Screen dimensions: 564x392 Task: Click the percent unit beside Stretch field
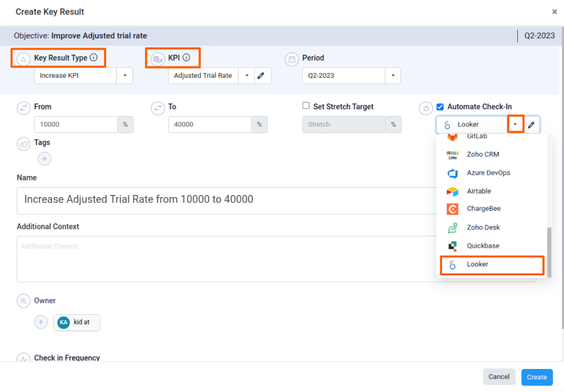click(x=393, y=125)
